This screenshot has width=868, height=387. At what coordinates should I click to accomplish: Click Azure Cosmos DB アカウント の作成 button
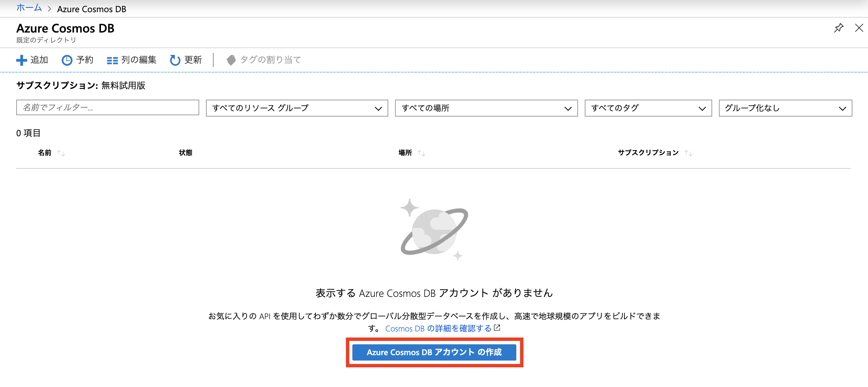coord(434,352)
